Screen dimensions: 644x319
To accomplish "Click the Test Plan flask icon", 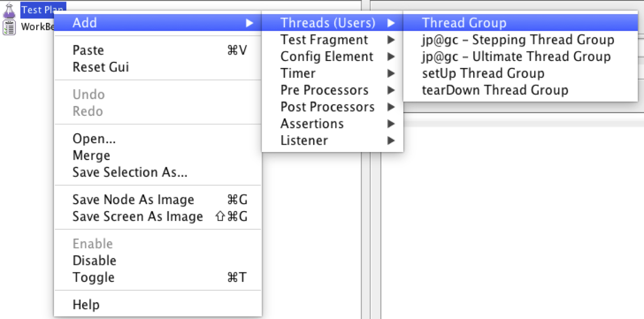I will tap(9, 10).
